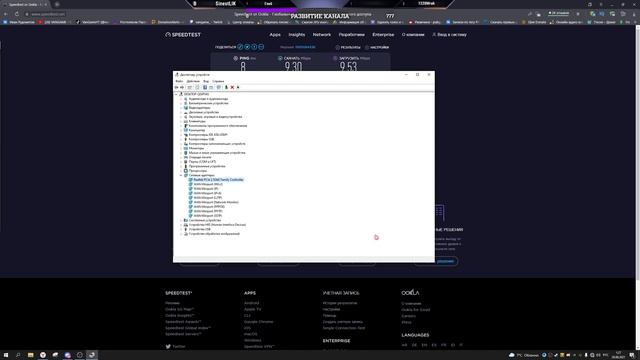Click the browser back button
Screen dimensions: 640x360
(6, 14)
